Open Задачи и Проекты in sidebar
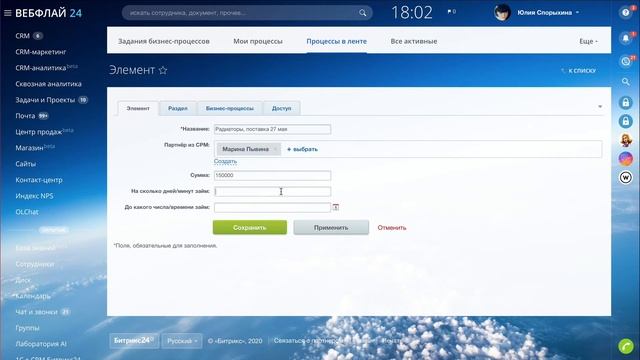The image size is (640, 360). click(x=45, y=100)
